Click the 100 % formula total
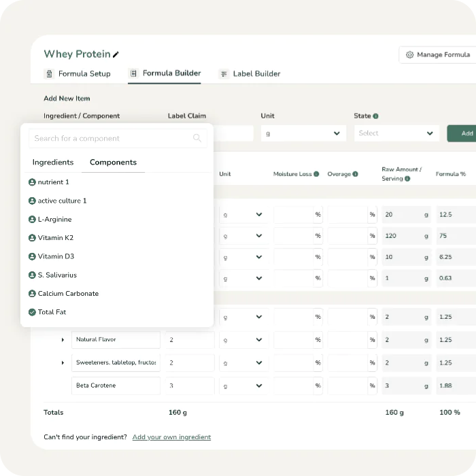Image resolution: width=476 pixels, height=476 pixels. (449, 413)
